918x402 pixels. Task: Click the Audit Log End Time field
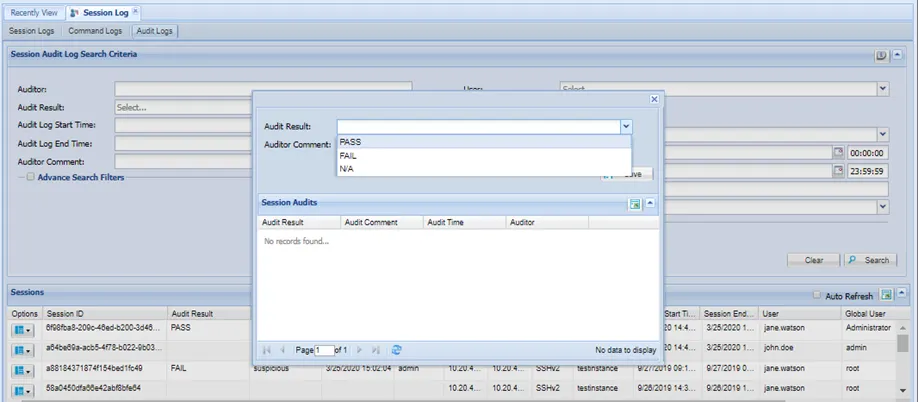pos(184,143)
